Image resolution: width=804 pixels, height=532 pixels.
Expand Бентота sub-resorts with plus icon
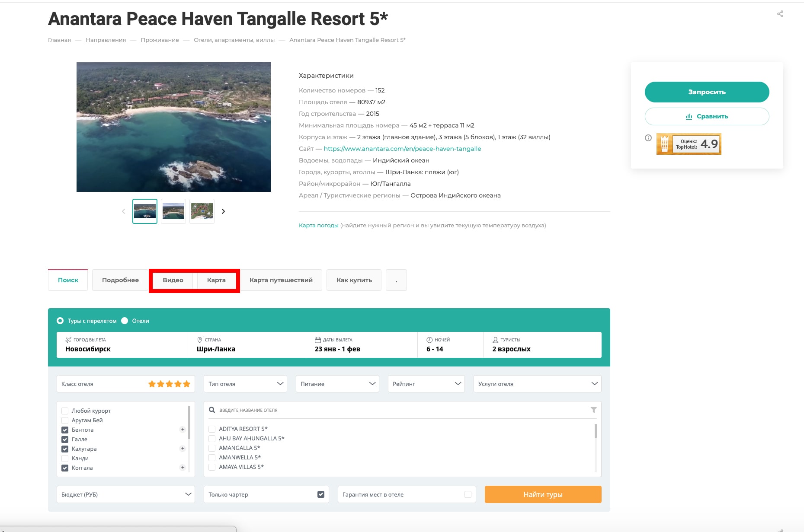(183, 430)
